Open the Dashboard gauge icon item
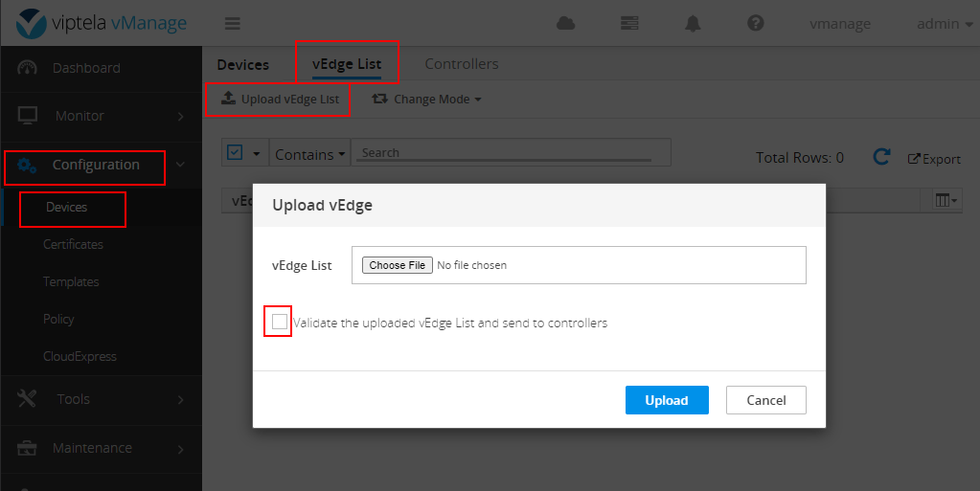The height and width of the screenshot is (491, 980). tap(28, 68)
